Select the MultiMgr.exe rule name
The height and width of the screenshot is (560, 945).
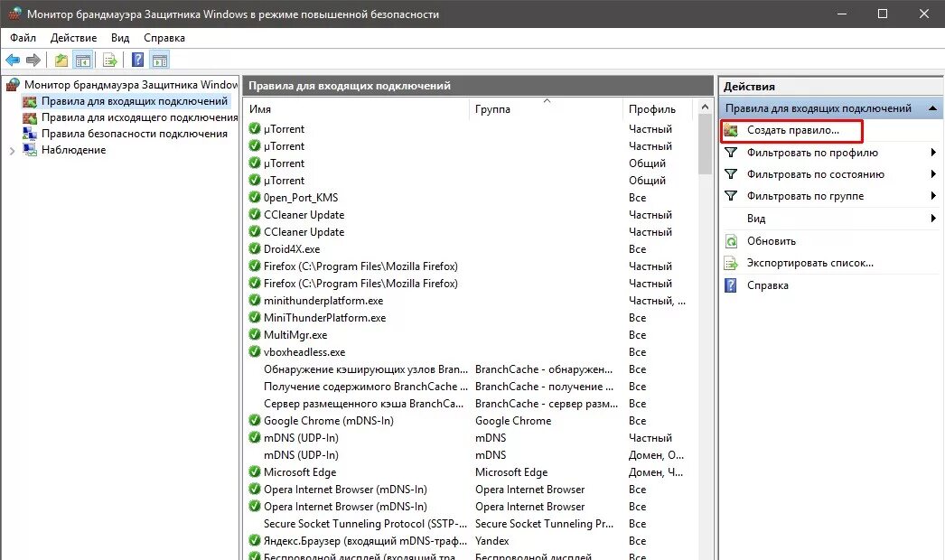pos(295,334)
